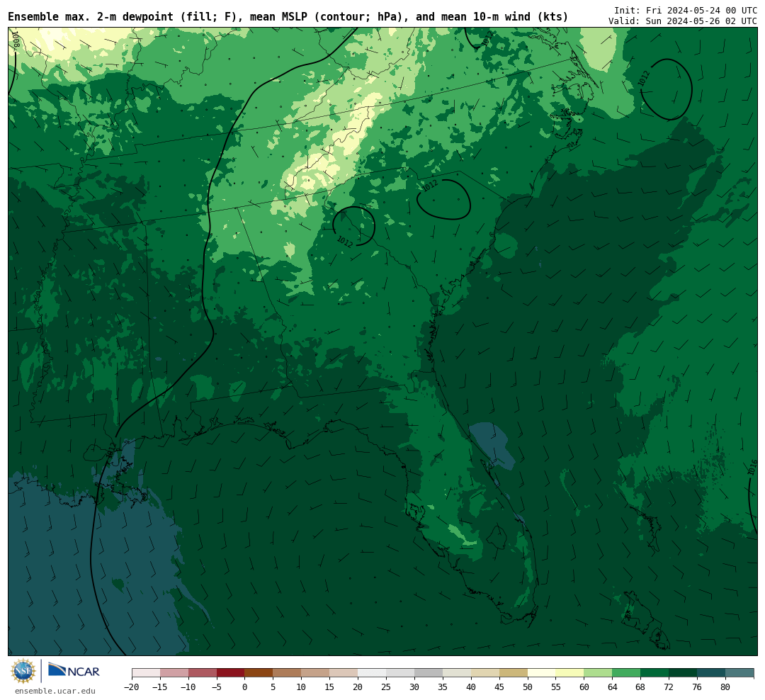Viewport: 765px width, 700px height.
Task: Click the yellow swatch between 55 and 60
Action: (x=570, y=673)
